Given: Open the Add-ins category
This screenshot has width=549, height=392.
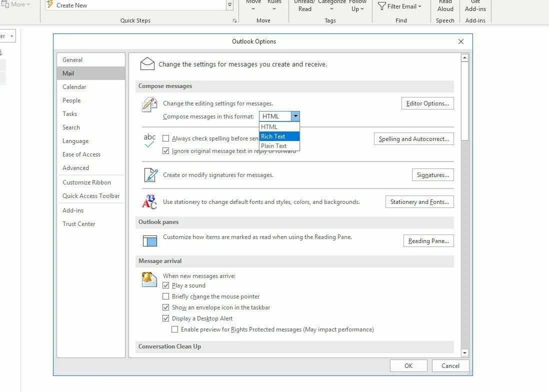Looking at the screenshot, I should [x=91, y=210].
